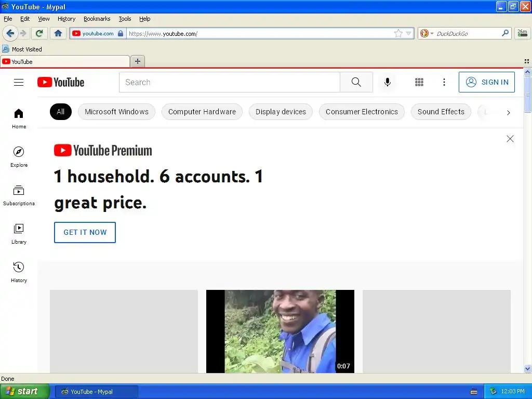Viewport: 532px width, 399px height.
Task: Open the Tools menu
Action: pyautogui.click(x=125, y=19)
